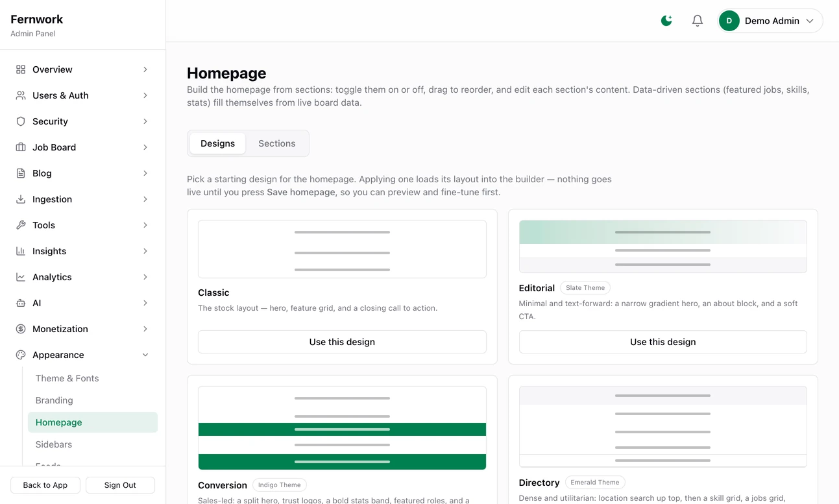Open the Branding submenu item
Screen dimensions: 839x504
tap(93, 400)
